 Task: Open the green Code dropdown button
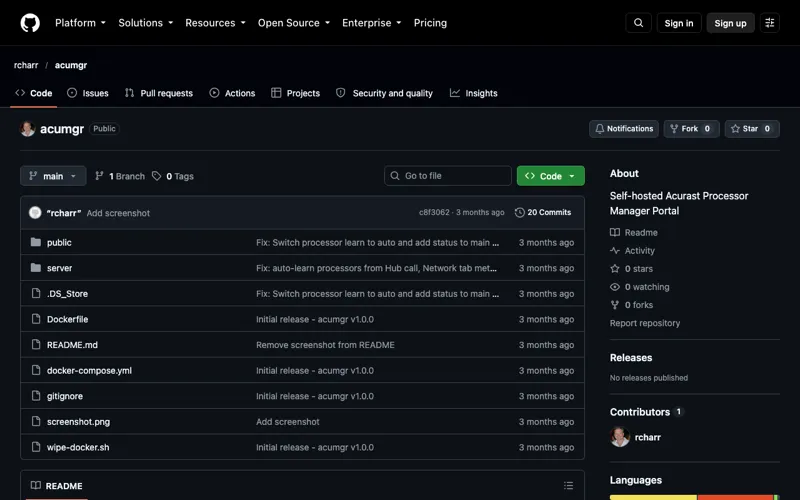click(x=551, y=176)
